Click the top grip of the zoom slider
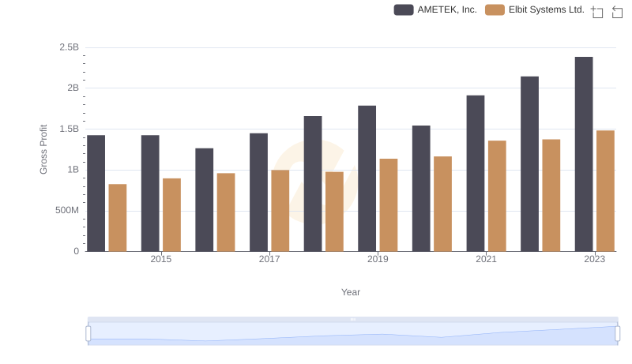Image resolution: width=632 pixels, height=364 pixels. [x=352, y=319]
